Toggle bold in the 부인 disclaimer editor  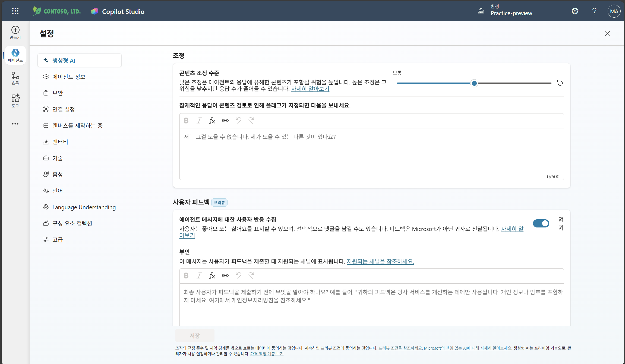pyautogui.click(x=186, y=276)
